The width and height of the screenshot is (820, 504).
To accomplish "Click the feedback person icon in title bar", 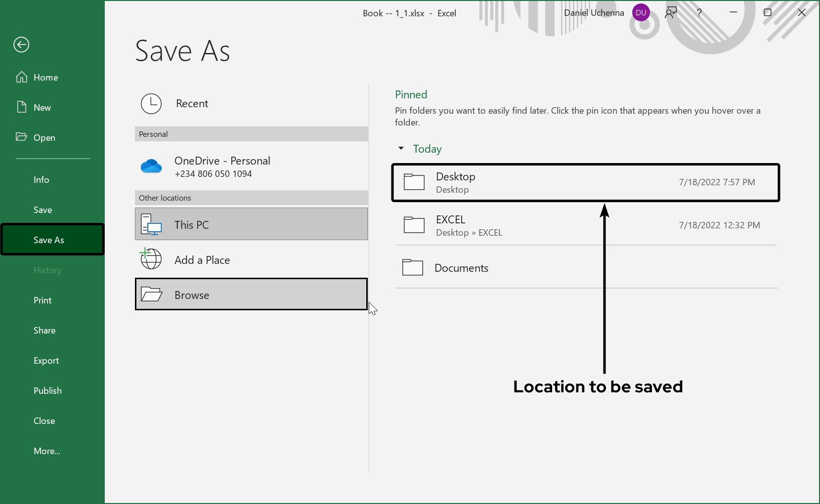I will coord(670,13).
